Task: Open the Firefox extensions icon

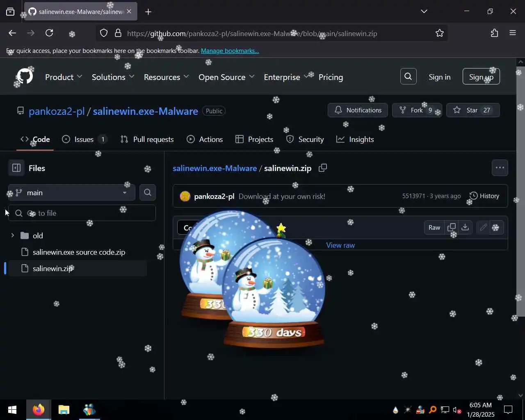Action: 494,33
